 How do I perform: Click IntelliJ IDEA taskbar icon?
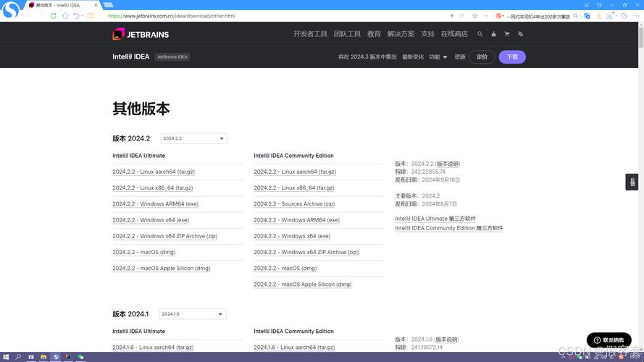coord(68,357)
